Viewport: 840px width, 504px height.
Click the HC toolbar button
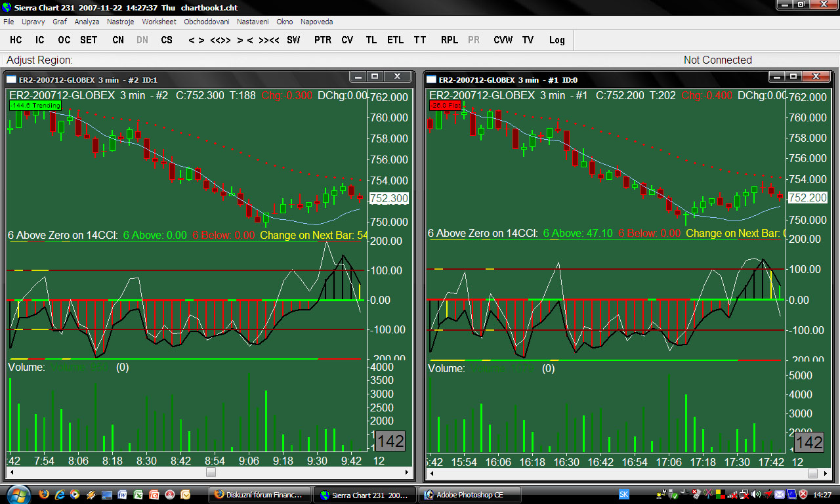point(16,40)
